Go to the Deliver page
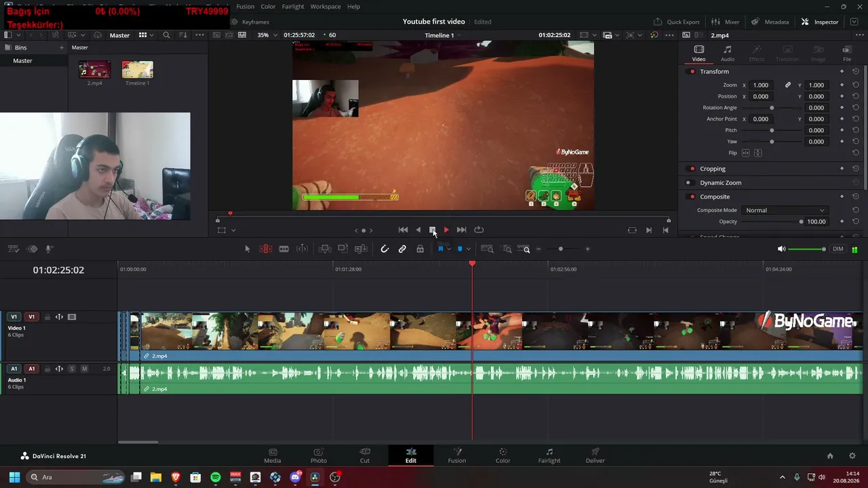Image resolution: width=868 pixels, height=488 pixels. click(595, 455)
